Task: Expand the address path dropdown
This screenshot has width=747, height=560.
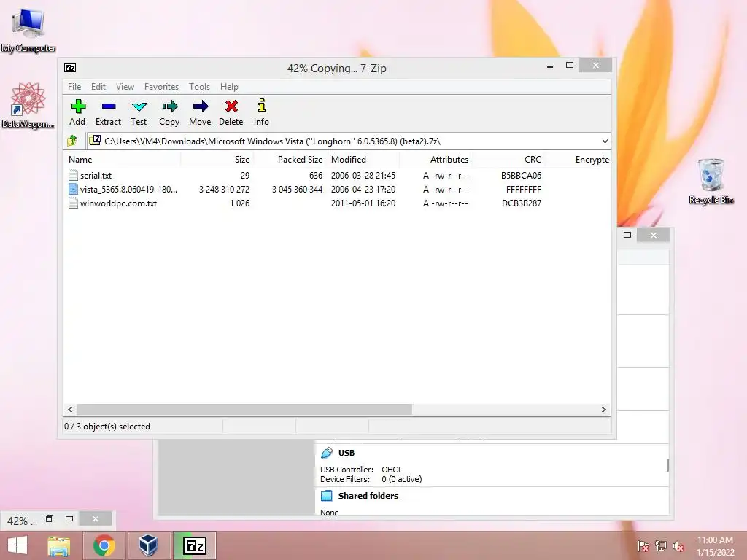Action: pos(605,141)
